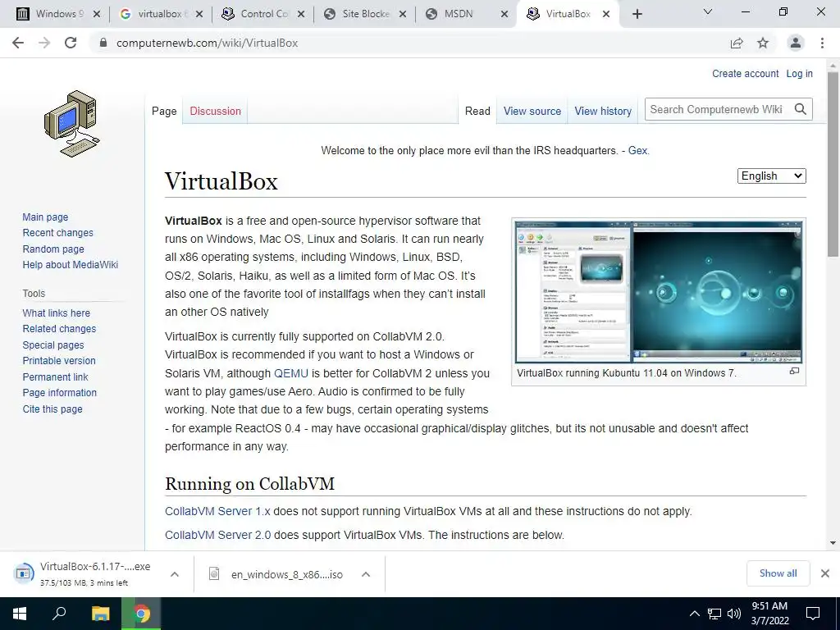
Task: Open Help about MediaWiki
Action: [71, 265]
